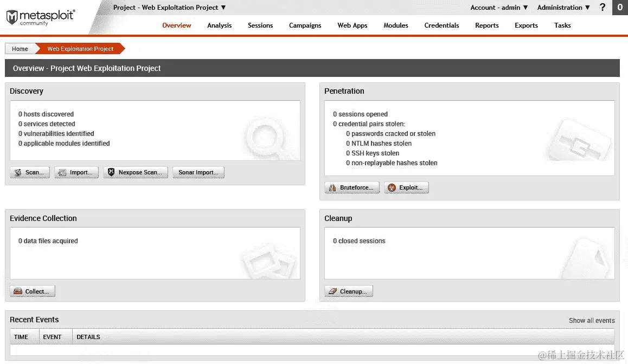Viewport: 628px width, 364px height.
Task: Open the help question mark icon
Action: click(x=603, y=7)
